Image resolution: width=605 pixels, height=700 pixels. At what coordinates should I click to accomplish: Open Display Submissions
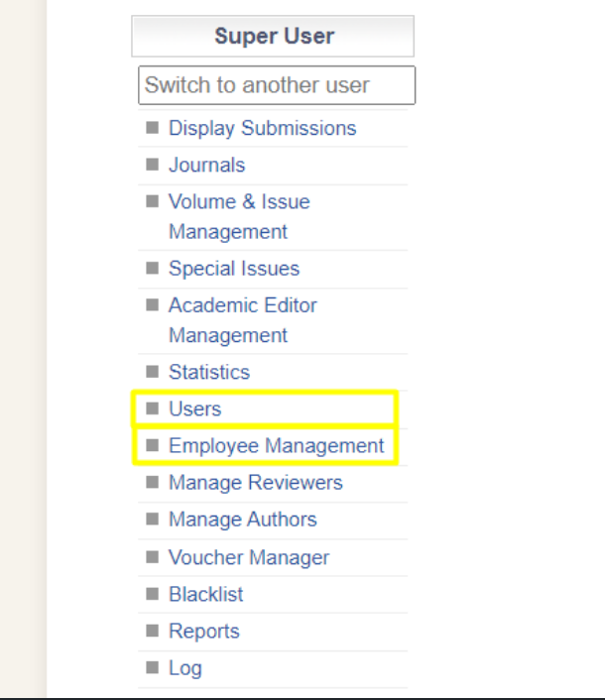pyautogui.click(x=262, y=128)
